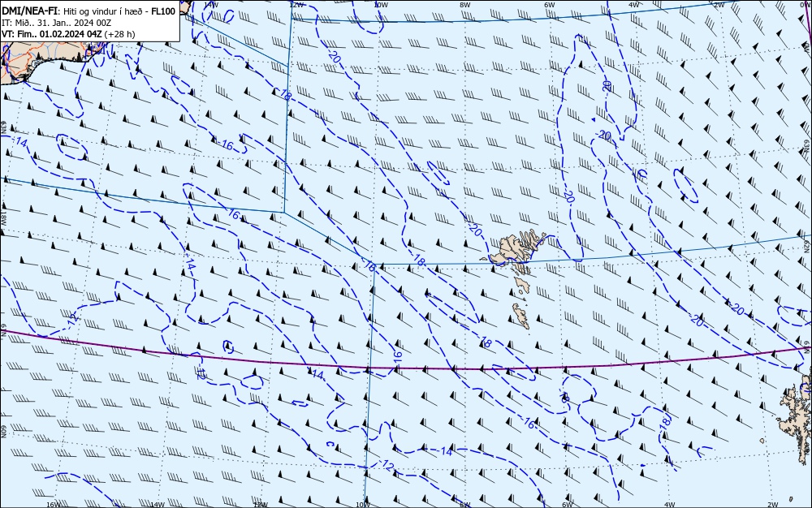Click the '12W' longitude label on top edge
The height and width of the screenshot is (508, 812).
click(x=296, y=5)
